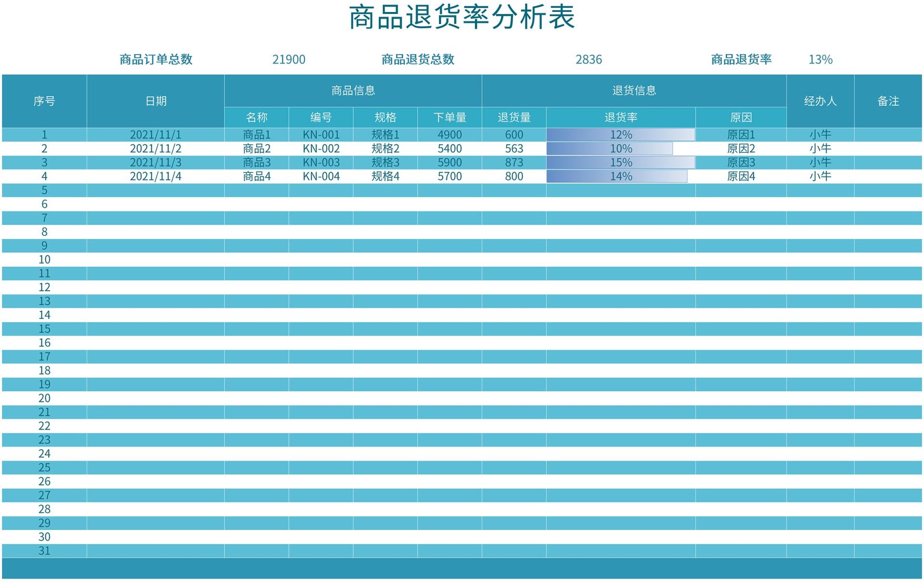924x582 pixels.
Task: Click the 下单量 sub-header
Action: pyautogui.click(x=450, y=117)
